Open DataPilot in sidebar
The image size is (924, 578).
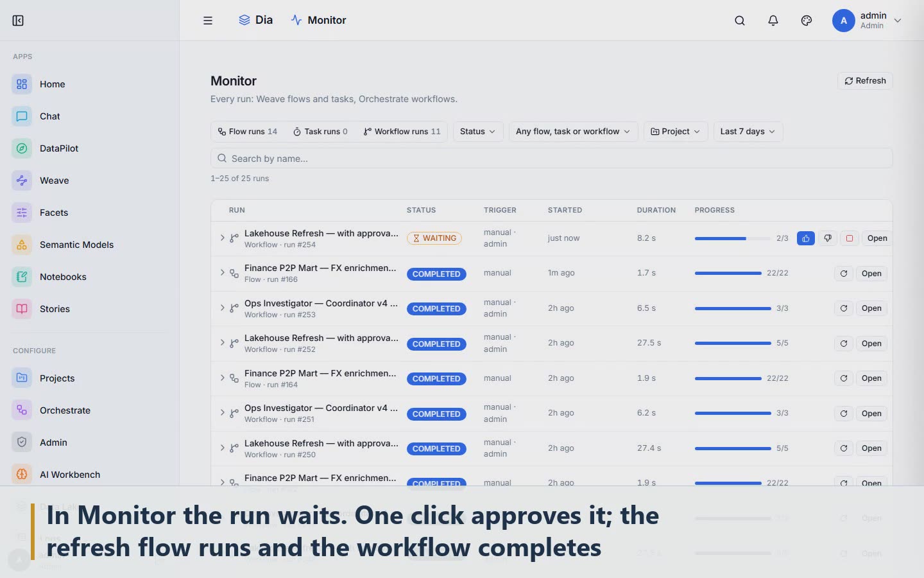[x=89, y=148]
